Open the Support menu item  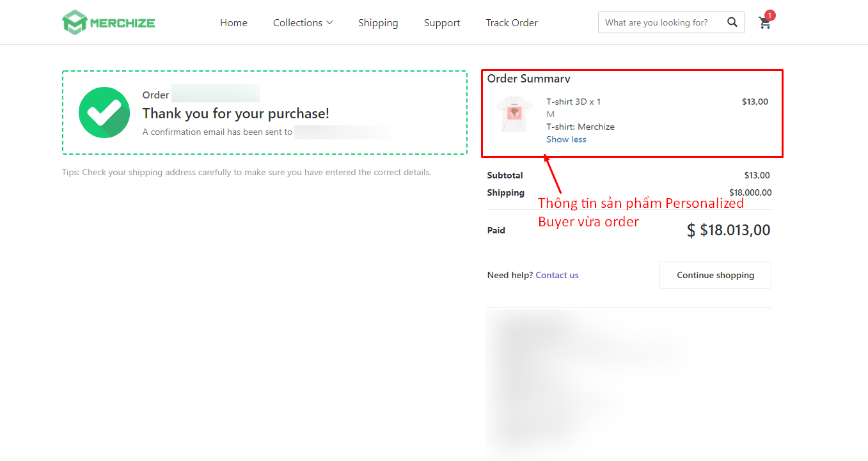pos(442,22)
